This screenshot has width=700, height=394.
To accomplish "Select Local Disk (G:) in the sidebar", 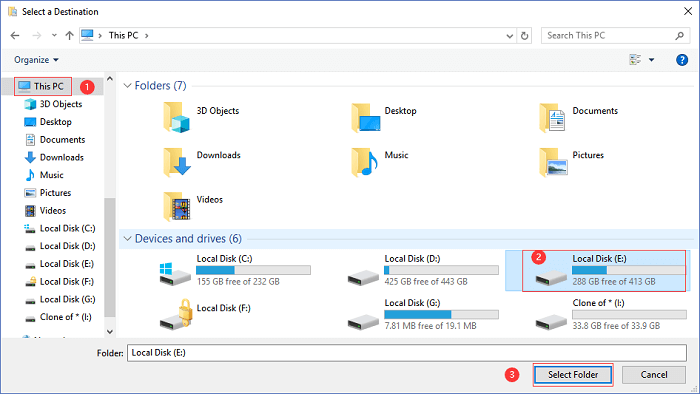I will coord(59,299).
